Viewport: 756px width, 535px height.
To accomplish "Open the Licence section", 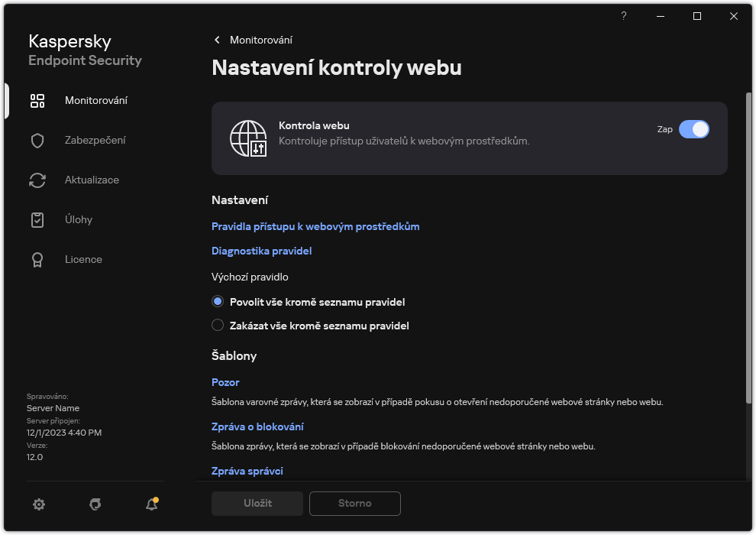I will (37, 259).
